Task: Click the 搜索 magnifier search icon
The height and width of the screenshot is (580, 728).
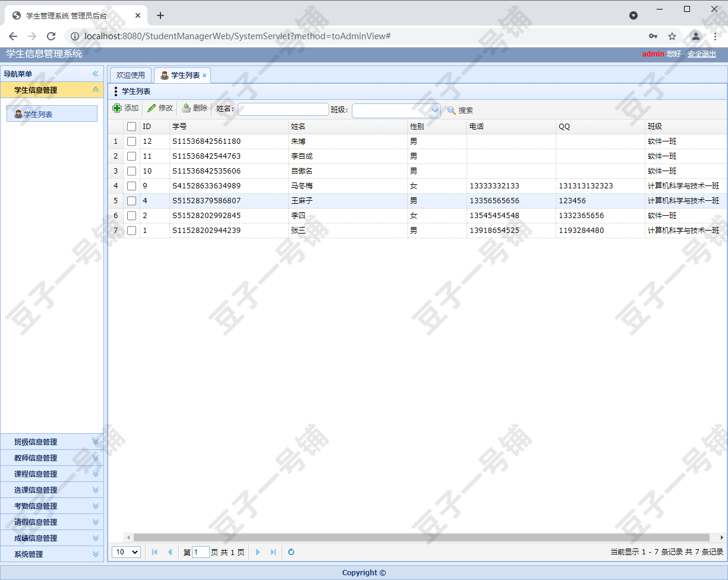Action: pyautogui.click(x=452, y=110)
